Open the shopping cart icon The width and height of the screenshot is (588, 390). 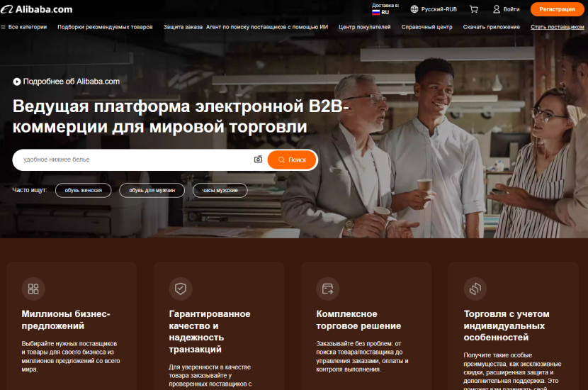[474, 9]
